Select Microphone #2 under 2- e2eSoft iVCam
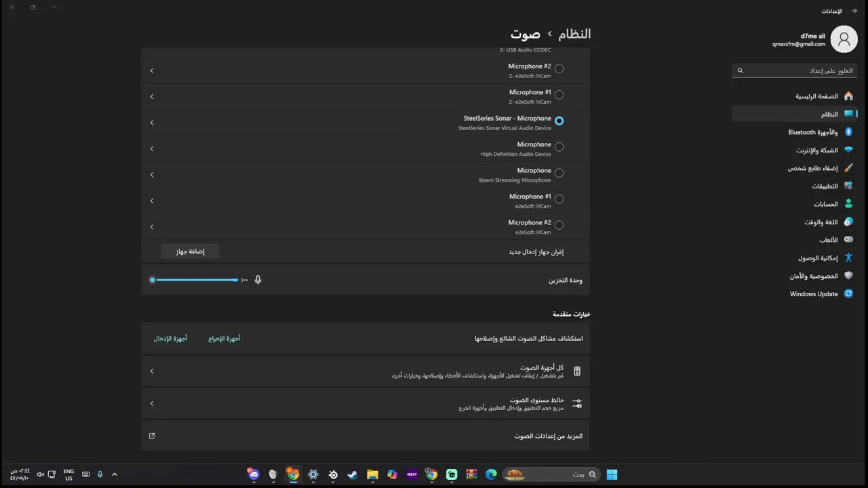868x488 pixels. coord(559,68)
